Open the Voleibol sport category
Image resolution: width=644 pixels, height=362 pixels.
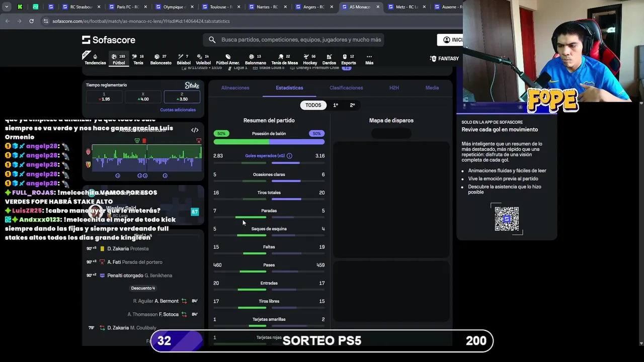pos(203,59)
